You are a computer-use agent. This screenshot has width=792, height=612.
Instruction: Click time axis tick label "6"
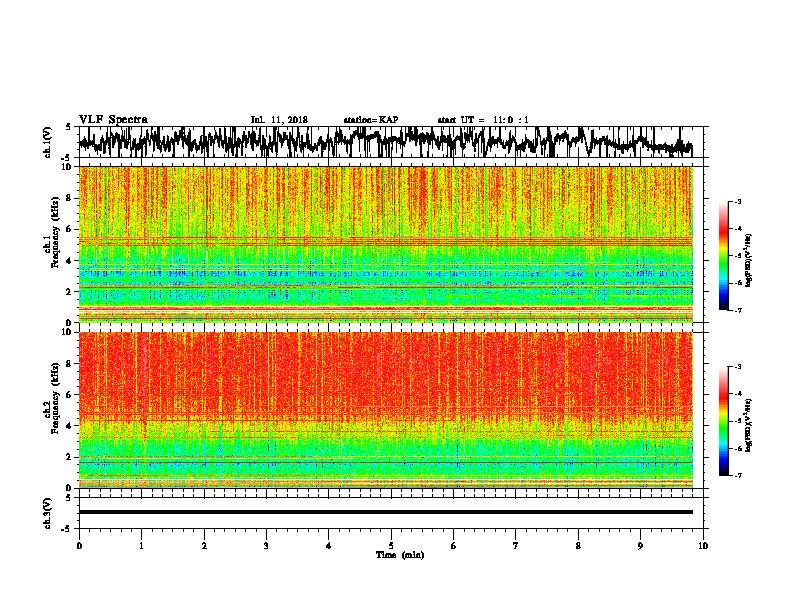[454, 546]
